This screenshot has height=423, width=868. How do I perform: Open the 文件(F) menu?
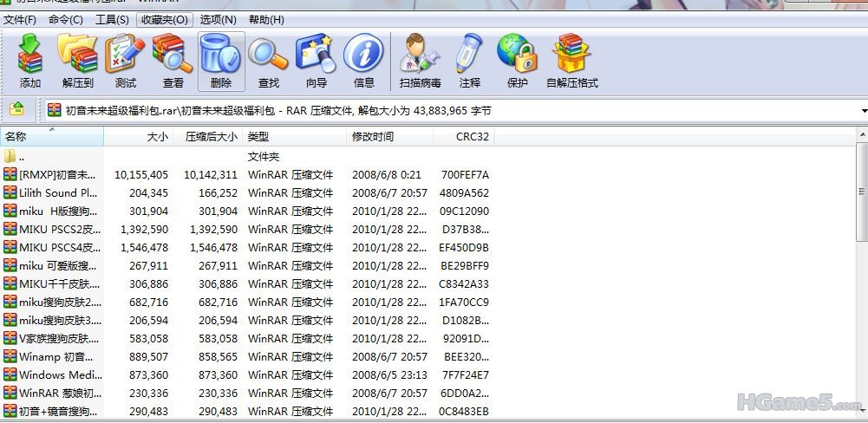pos(20,19)
